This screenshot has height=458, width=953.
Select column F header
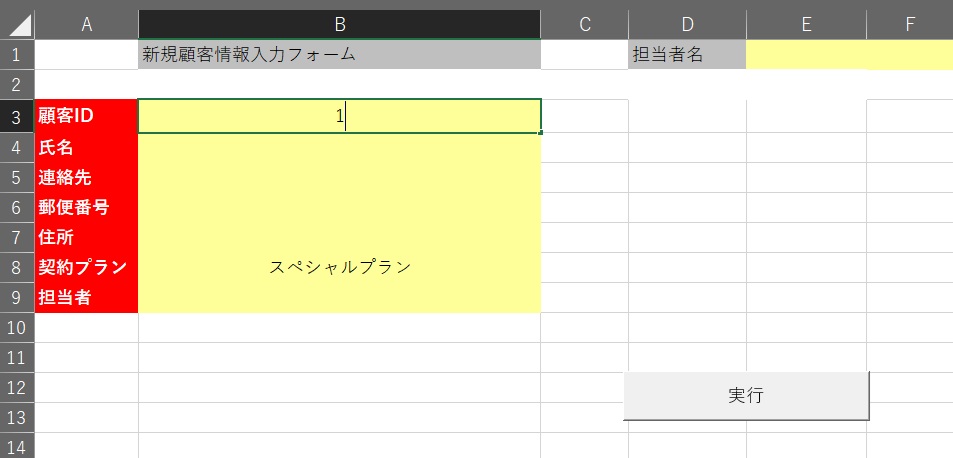point(909,24)
